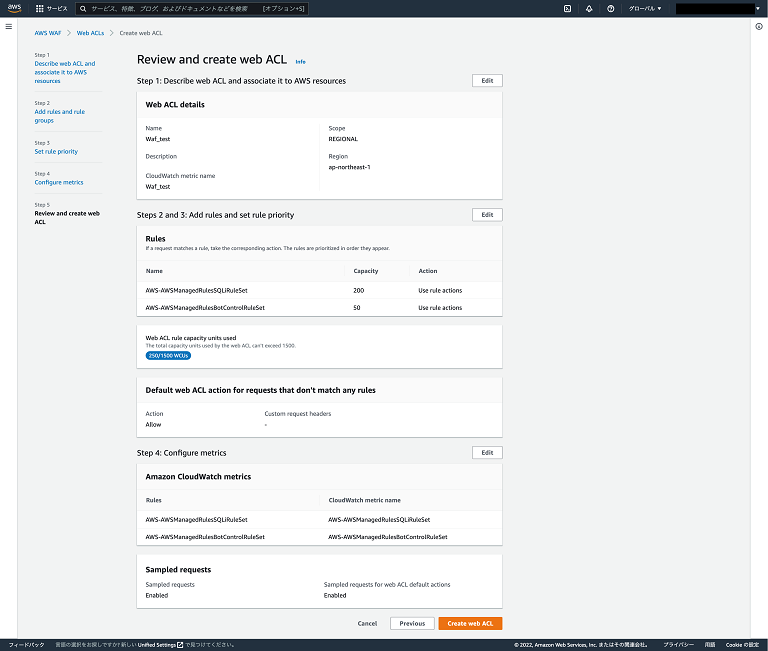This screenshot has width=768, height=651.
Task: Open Configure metrics step
Action: click(59, 183)
